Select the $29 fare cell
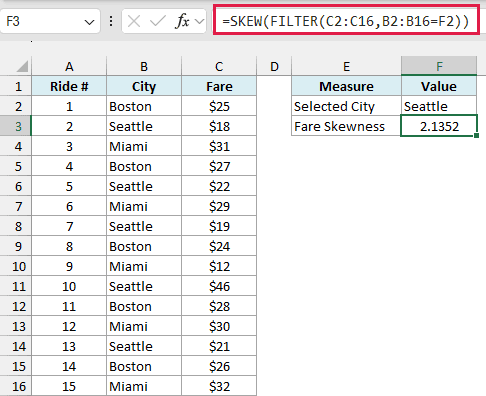This screenshot has width=486, height=396. 219,206
